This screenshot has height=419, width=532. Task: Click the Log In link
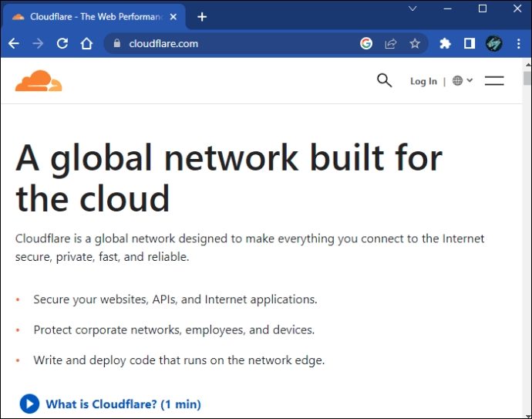[x=423, y=81]
